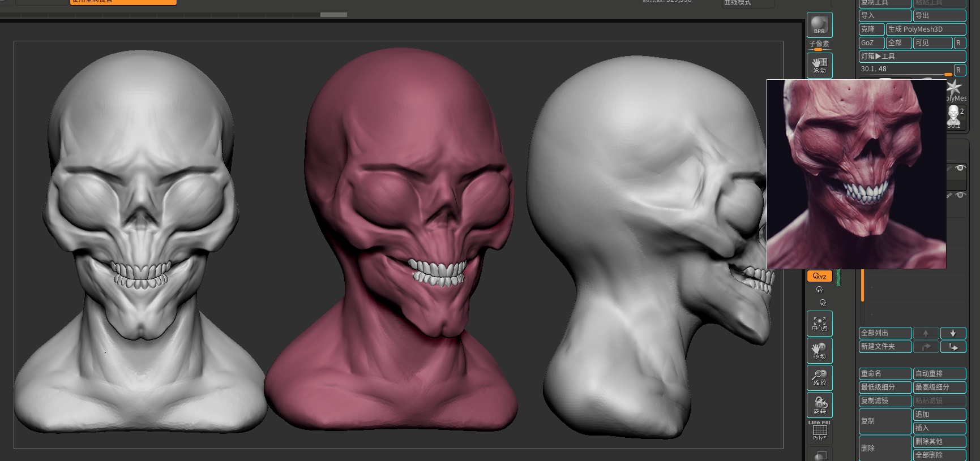
Task: Click the 全部列出 list all button
Action: tap(885, 333)
